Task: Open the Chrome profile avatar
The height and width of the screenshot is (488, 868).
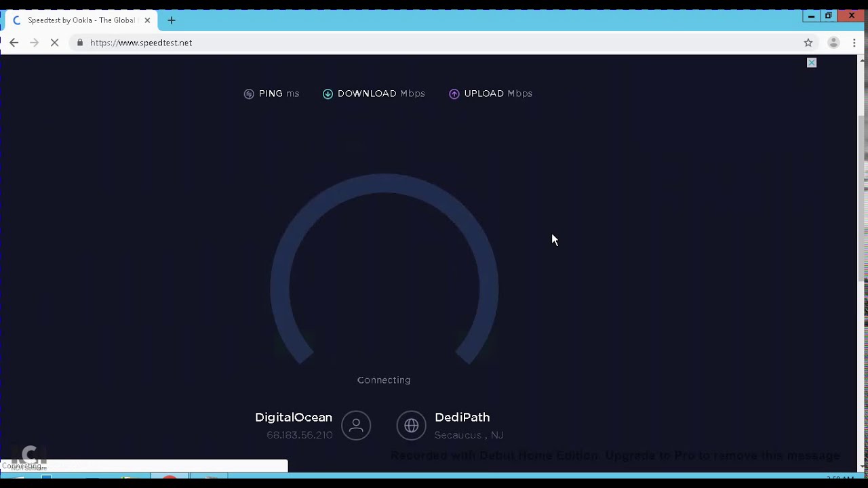Action: (834, 43)
